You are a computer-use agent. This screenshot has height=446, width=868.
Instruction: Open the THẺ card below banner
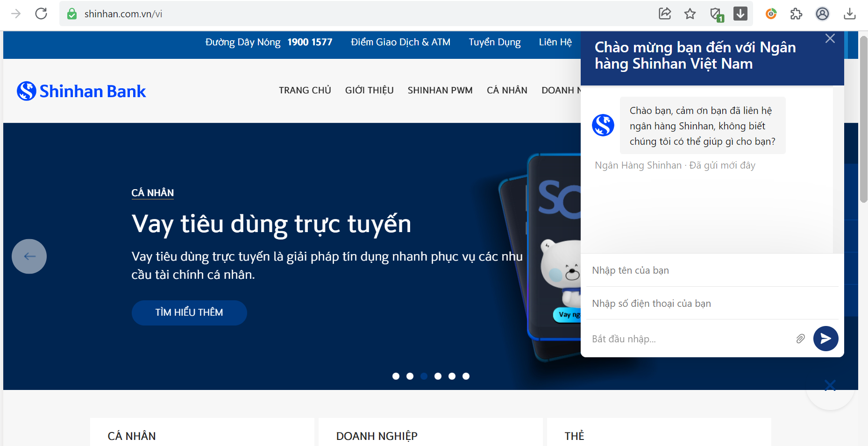pos(659,432)
